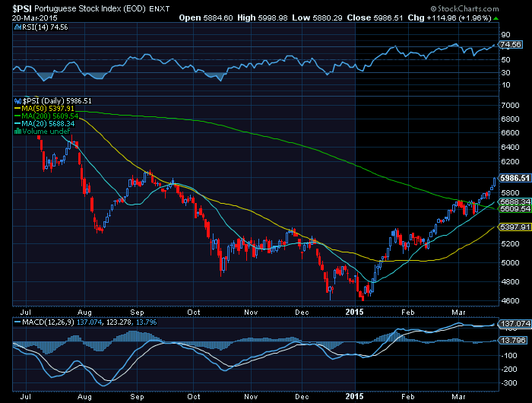Click the Mar label under price chart
Screen dimensions: 532x403
pyautogui.click(x=458, y=312)
